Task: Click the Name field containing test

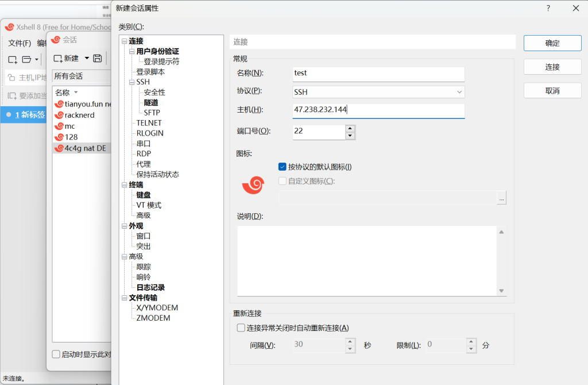Action: 378,74
